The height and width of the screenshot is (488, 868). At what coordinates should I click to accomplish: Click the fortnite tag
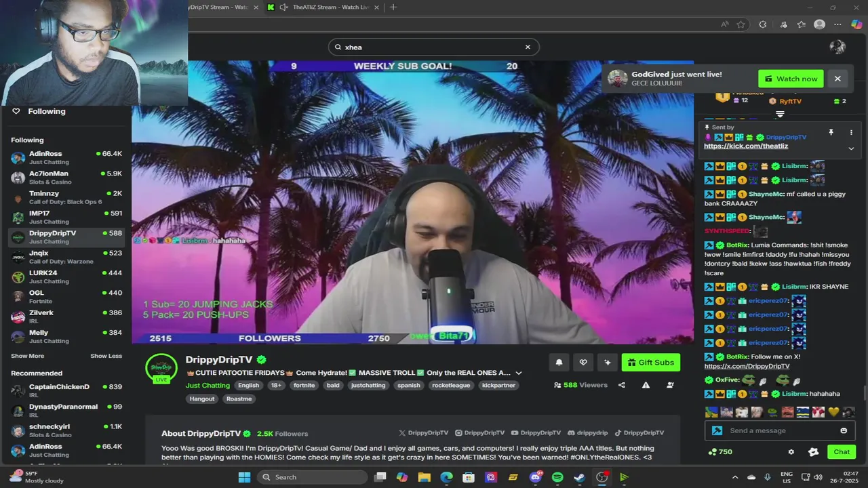pyautogui.click(x=304, y=385)
